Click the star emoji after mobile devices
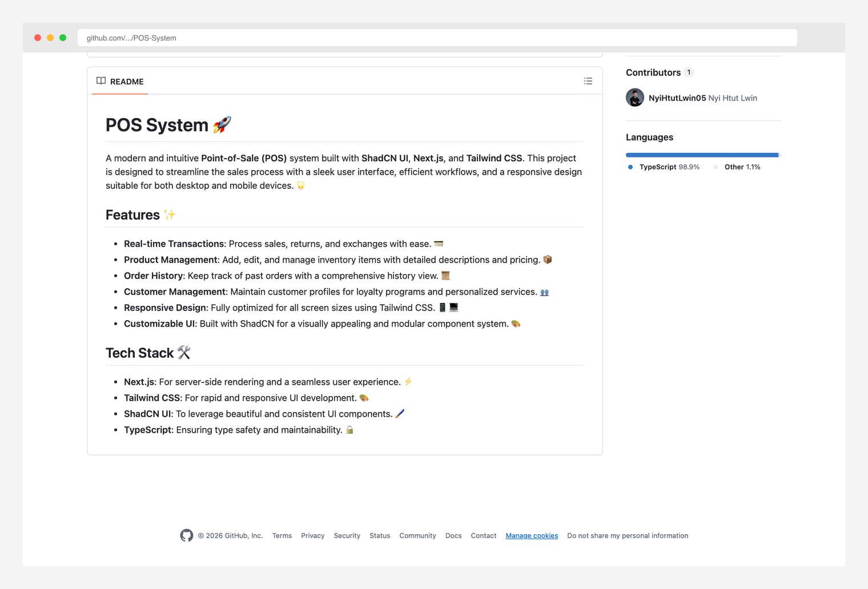Viewport: 868px width, 589px height. click(301, 185)
